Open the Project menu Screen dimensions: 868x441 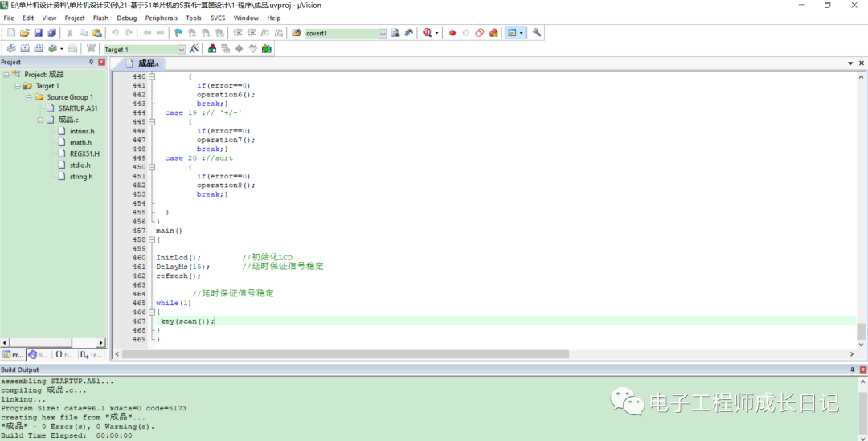75,18
